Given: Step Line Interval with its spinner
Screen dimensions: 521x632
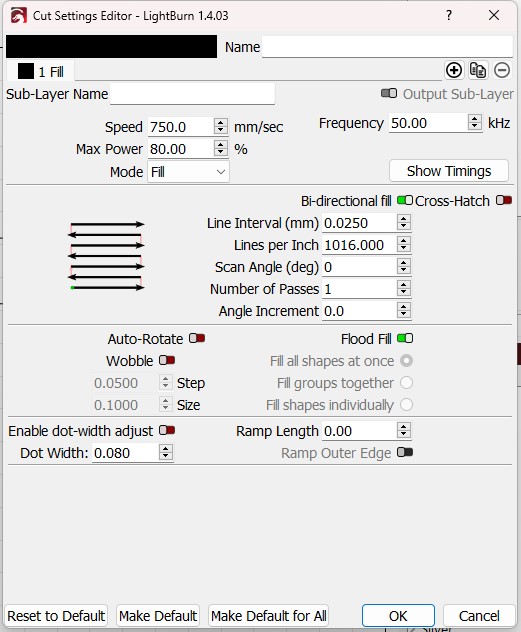Looking at the screenshot, I should coord(404,222).
